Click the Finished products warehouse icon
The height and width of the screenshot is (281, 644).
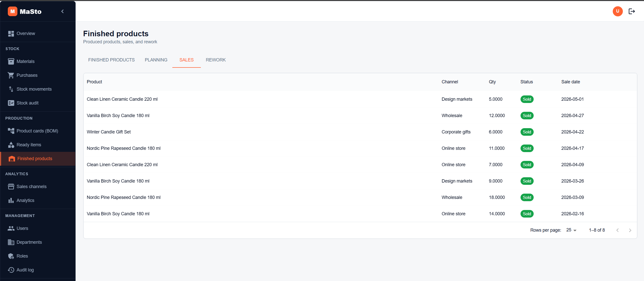tap(12, 159)
